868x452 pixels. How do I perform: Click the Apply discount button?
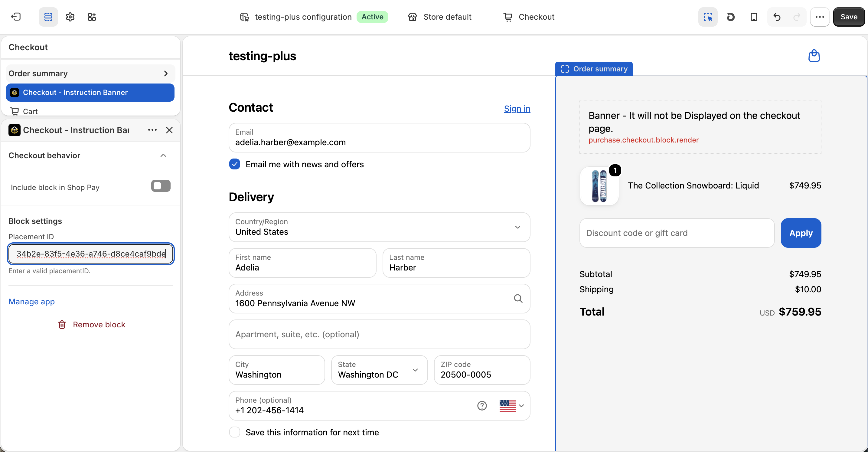801,233
